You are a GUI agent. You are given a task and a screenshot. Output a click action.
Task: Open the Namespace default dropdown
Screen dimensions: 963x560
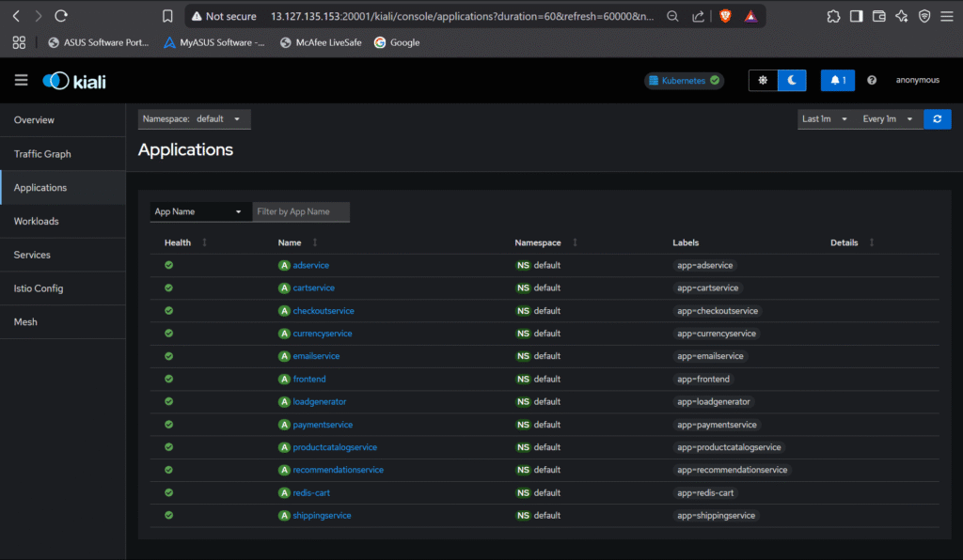point(194,119)
